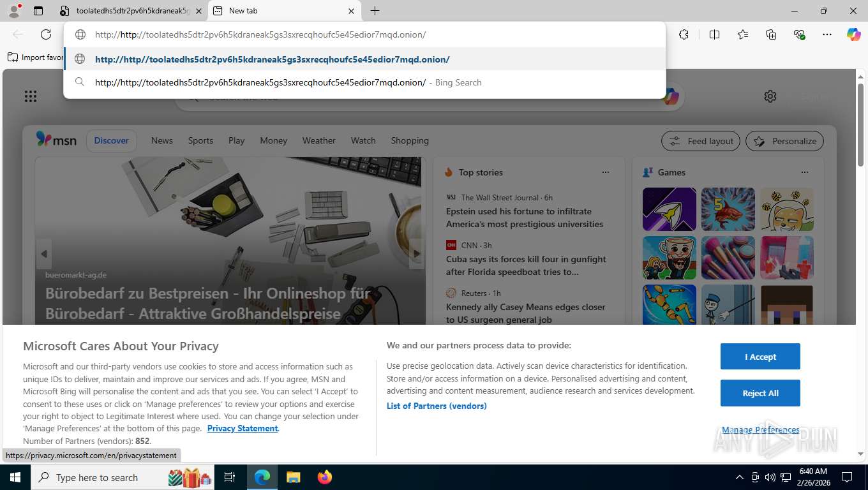Viewport: 868px width, 490px height.
Task: Click the Games heading
Action: (671, 172)
